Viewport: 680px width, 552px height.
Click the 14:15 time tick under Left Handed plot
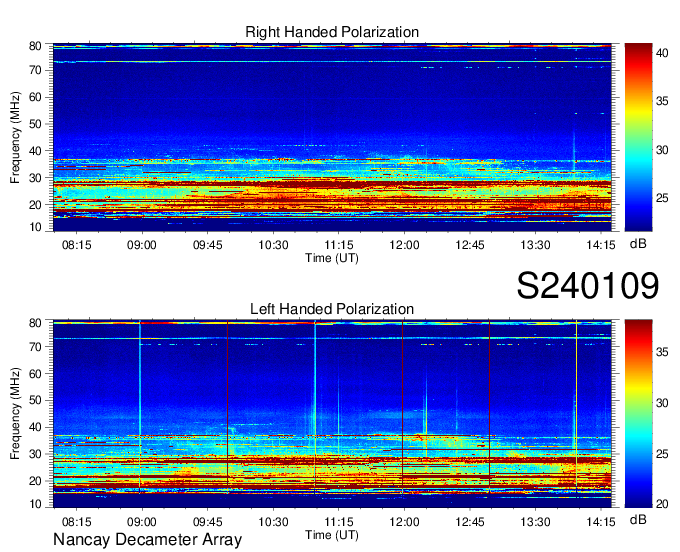(x=601, y=522)
